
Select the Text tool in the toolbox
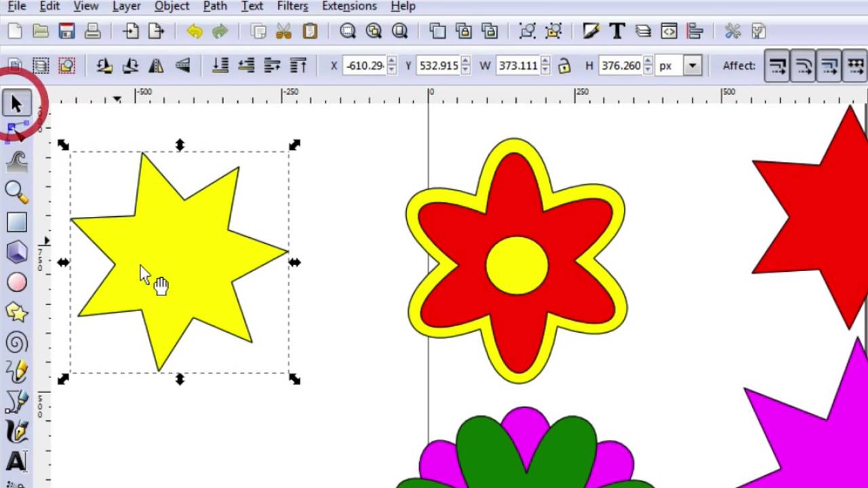[16, 462]
